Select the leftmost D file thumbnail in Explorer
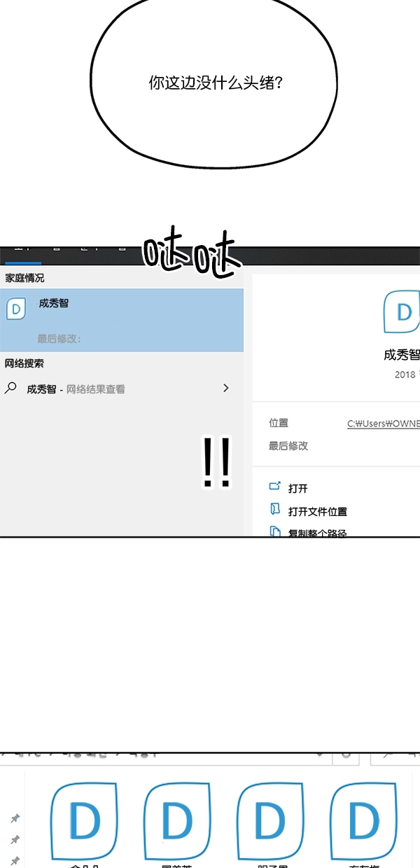420x868 pixels. 84,822
